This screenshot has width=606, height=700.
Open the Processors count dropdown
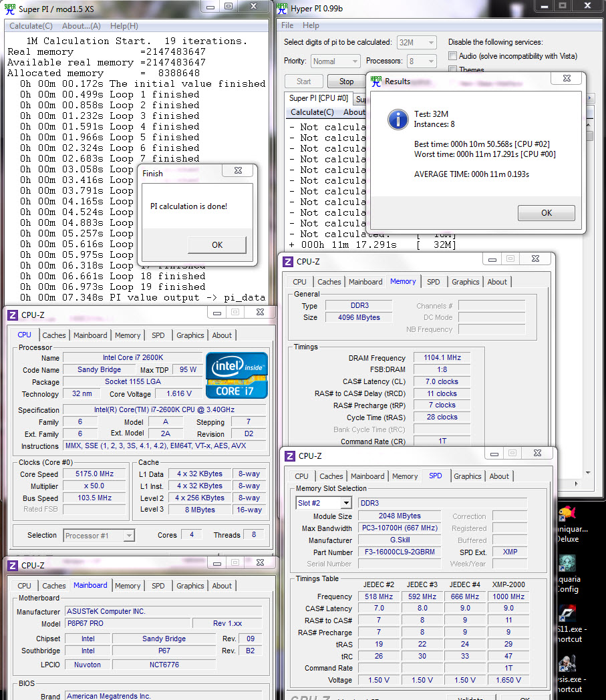coord(422,61)
